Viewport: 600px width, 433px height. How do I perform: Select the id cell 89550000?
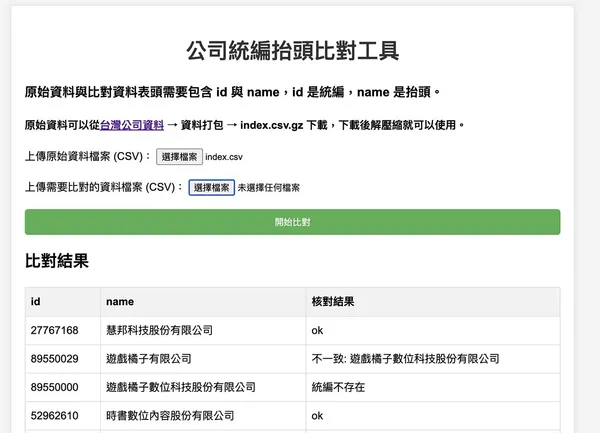tap(55, 386)
